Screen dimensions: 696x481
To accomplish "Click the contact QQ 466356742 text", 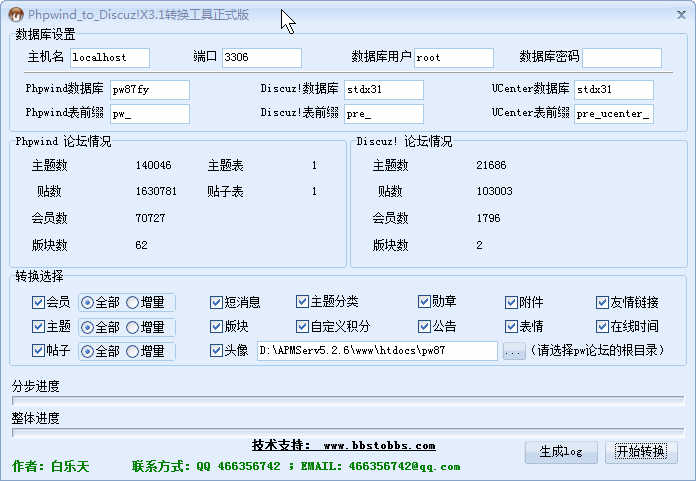I will (238, 466).
